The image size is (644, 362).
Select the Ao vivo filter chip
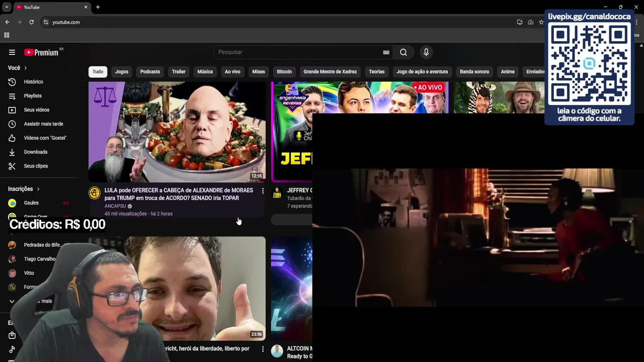tap(232, 71)
